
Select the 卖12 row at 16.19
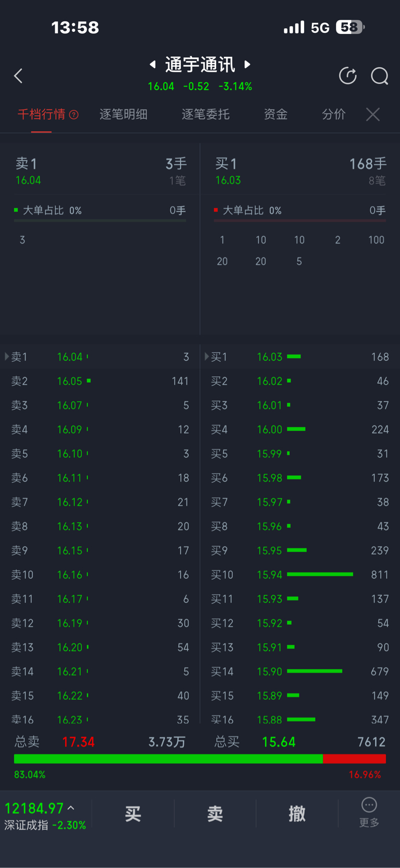click(100, 623)
